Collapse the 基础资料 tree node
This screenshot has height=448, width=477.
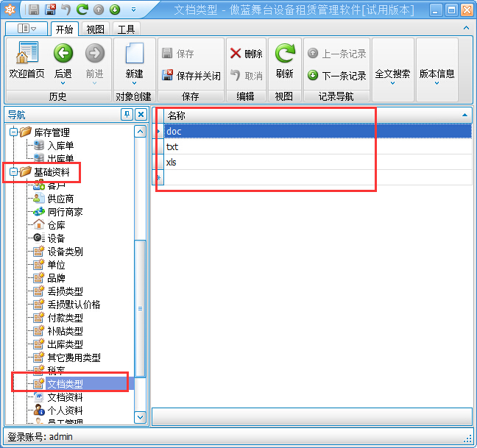coord(13,172)
